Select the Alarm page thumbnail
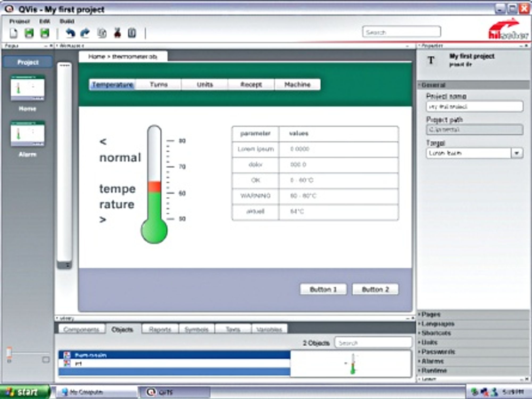The height and width of the screenshot is (399, 532). [x=27, y=134]
